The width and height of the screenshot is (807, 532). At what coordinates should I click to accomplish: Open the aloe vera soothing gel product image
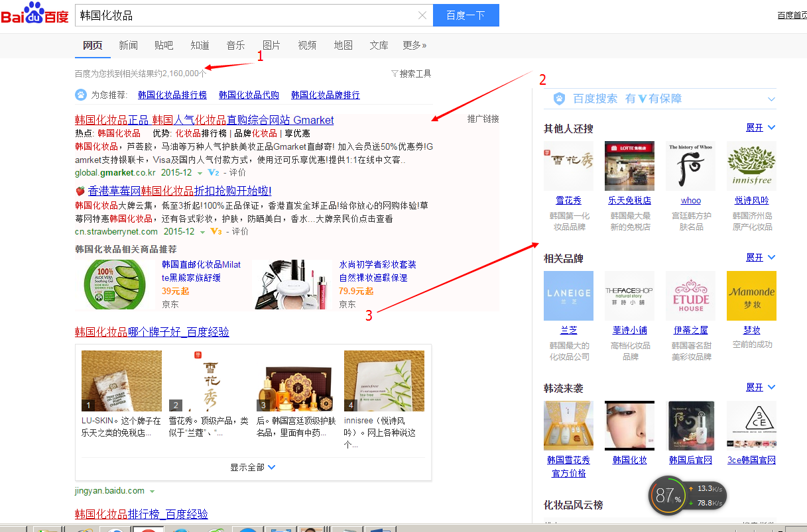point(116,284)
